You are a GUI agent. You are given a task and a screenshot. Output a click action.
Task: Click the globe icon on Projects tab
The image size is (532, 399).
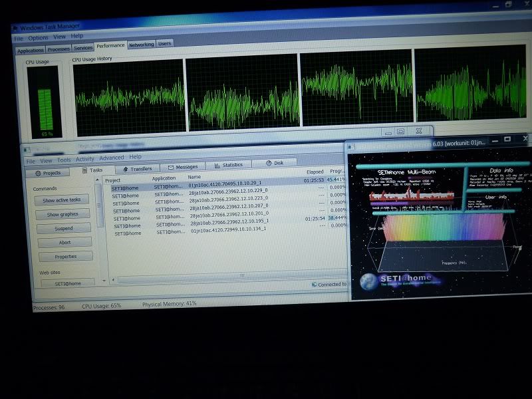coord(37,173)
